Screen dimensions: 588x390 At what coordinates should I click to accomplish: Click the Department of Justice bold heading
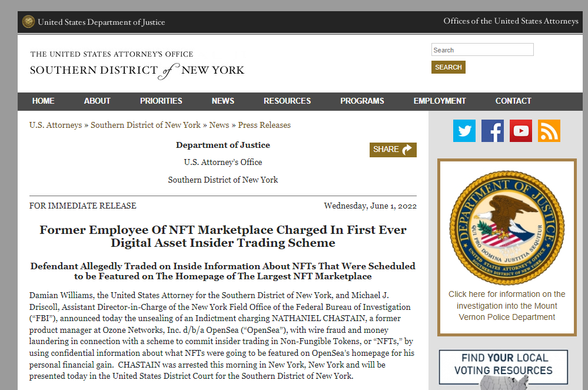click(x=222, y=145)
